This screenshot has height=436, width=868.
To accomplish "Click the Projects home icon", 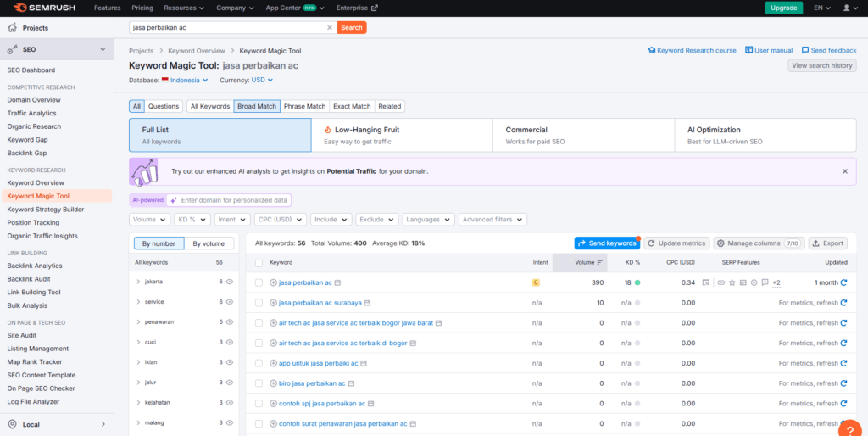I will [12, 28].
